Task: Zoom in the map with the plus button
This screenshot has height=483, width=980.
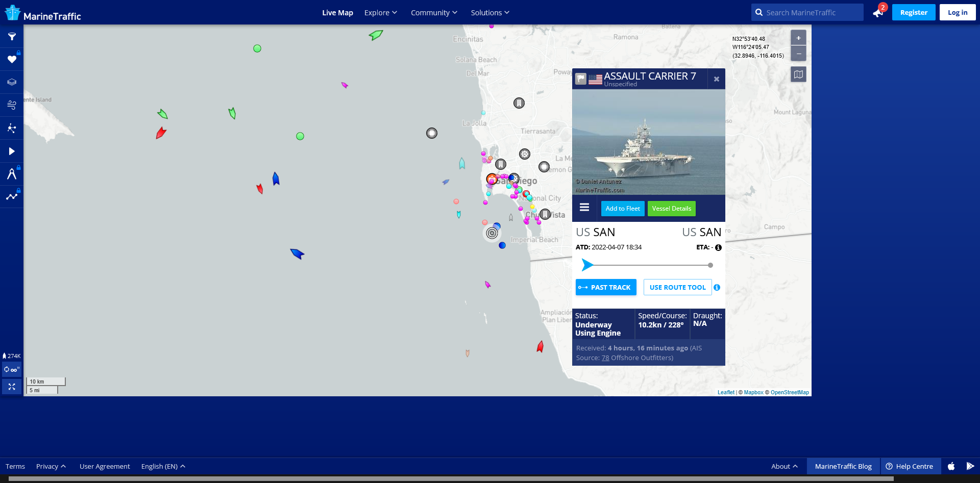Action: click(x=798, y=38)
